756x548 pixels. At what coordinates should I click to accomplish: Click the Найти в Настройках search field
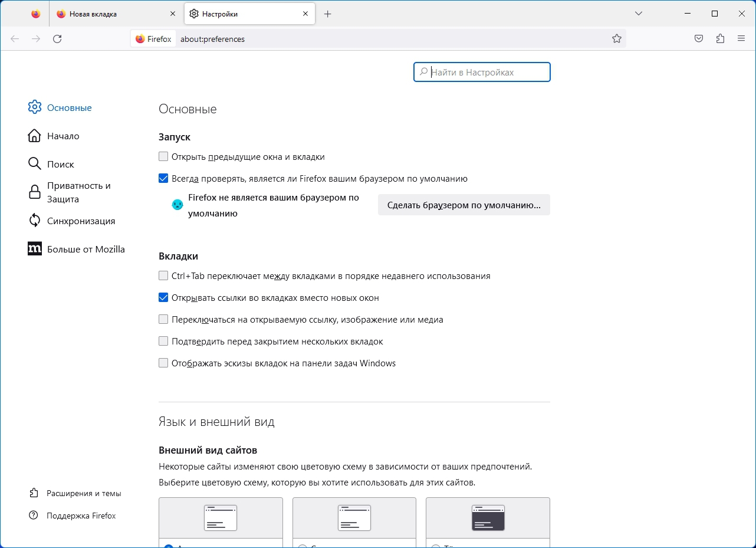pos(482,72)
